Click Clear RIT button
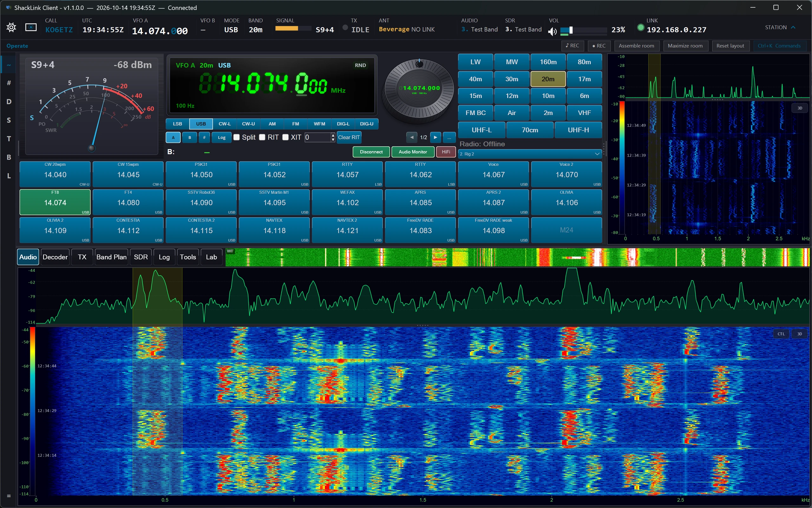The width and height of the screenshot is (812, 508). click(349, 137)
